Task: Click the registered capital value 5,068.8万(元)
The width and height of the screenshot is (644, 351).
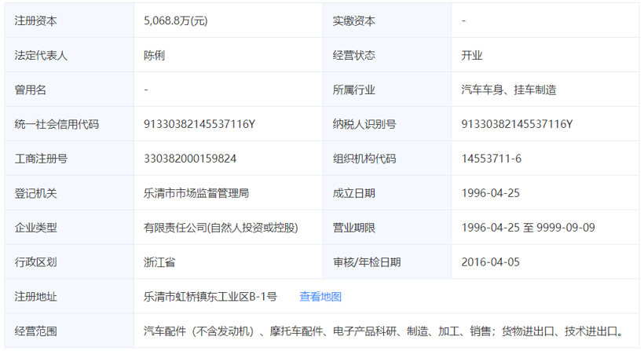Action: coord(176,21)
